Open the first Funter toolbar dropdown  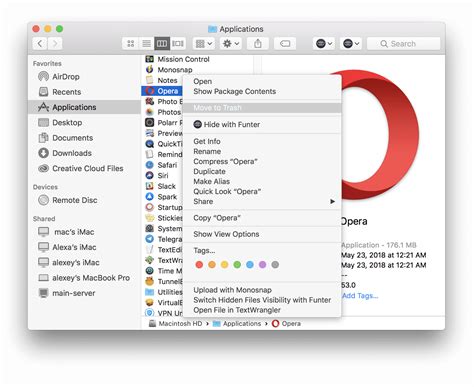click(x=324, y=44)
